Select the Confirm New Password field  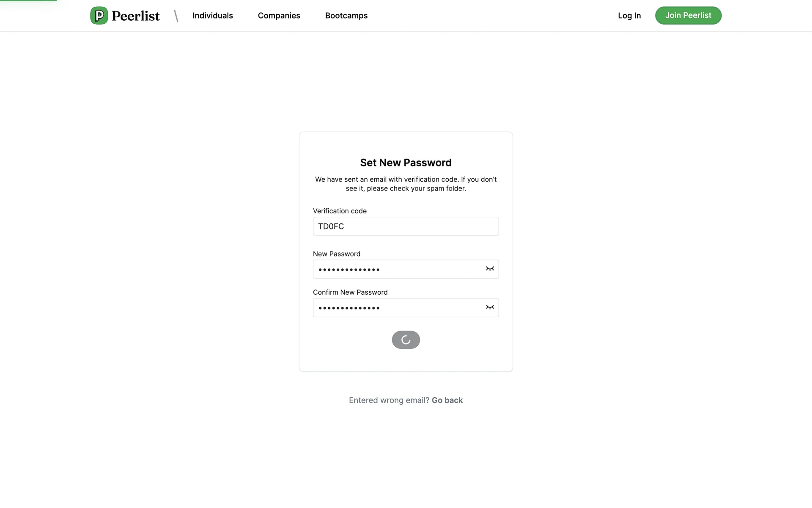398,308
